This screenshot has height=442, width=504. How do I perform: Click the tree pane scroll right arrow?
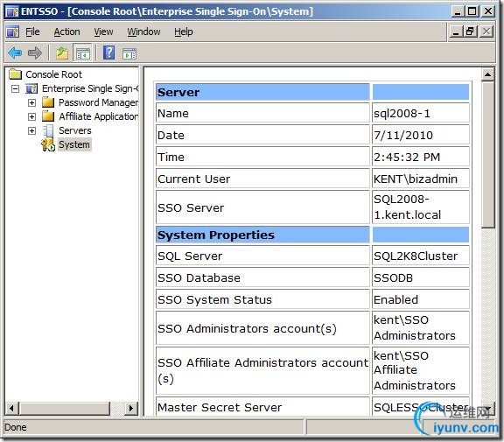point(131,408)
